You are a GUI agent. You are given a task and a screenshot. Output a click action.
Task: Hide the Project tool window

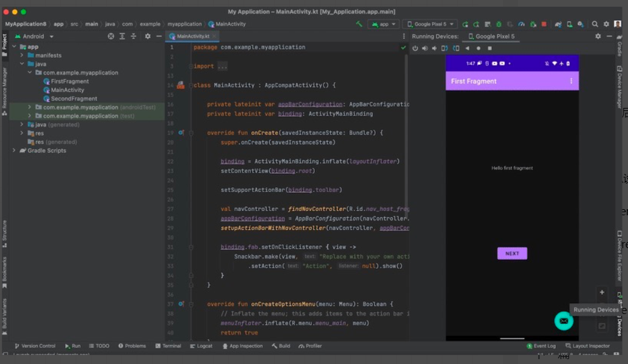(159, 37)
